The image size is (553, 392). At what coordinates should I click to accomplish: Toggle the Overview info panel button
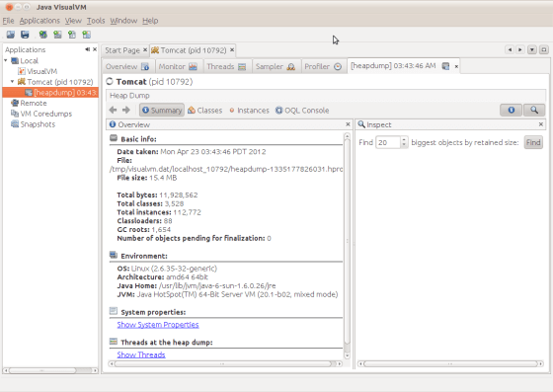click(x=512, y=111)
